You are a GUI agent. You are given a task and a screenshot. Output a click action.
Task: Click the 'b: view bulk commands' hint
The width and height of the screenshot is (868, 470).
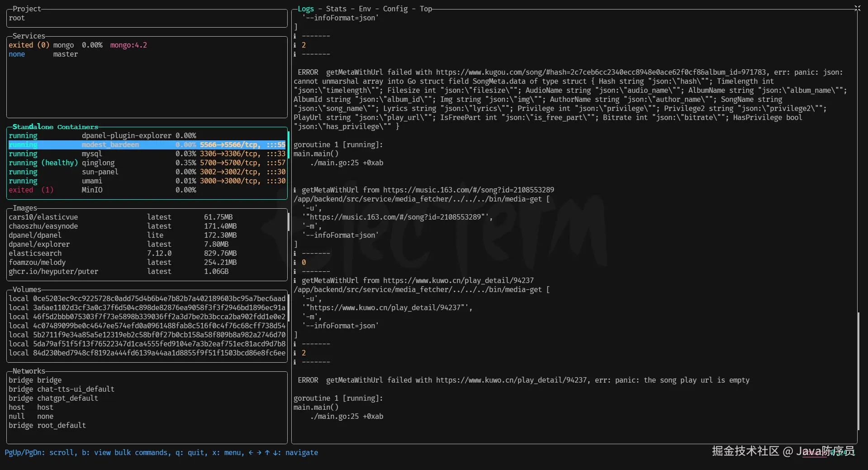(125, 452)
